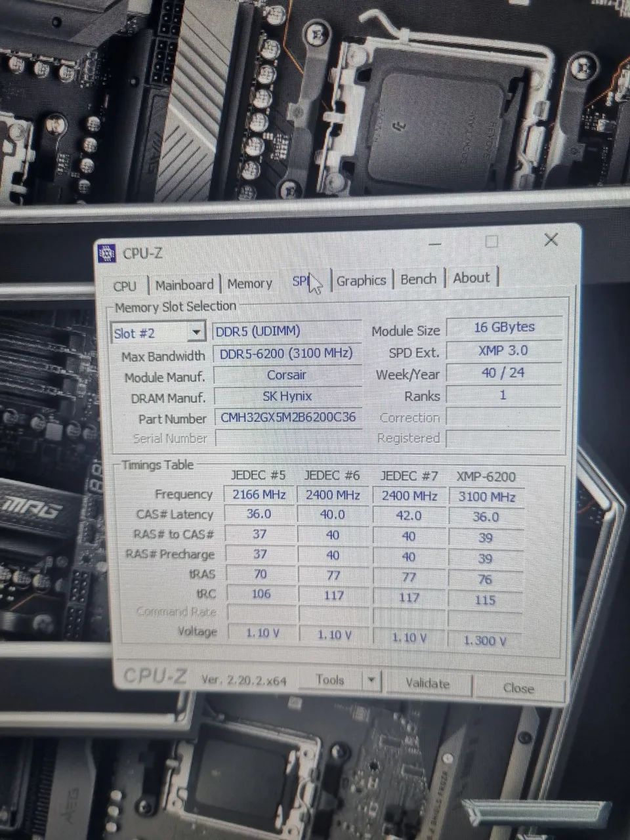Open the Bench tab
The height and width of the screenshot is (840, 630).
tap(418, 279)
